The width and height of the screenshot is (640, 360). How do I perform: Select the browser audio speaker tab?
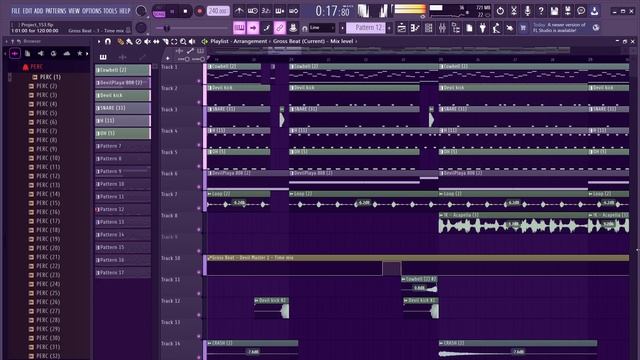click(40, 53)
